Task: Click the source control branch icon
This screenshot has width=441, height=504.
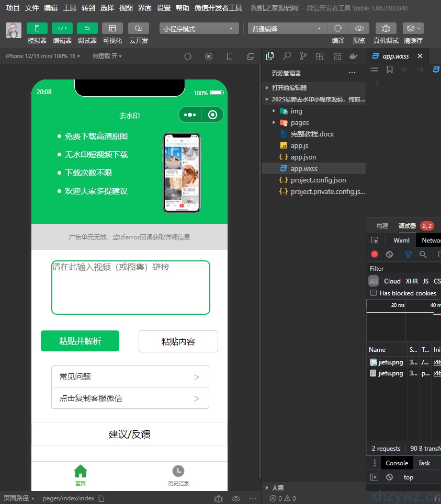Action: (x=302, y=56)
